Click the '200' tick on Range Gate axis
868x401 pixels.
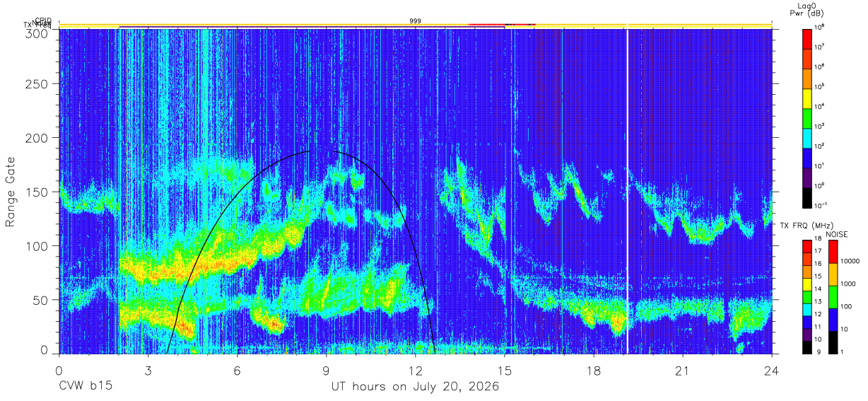tap(37, 138)
